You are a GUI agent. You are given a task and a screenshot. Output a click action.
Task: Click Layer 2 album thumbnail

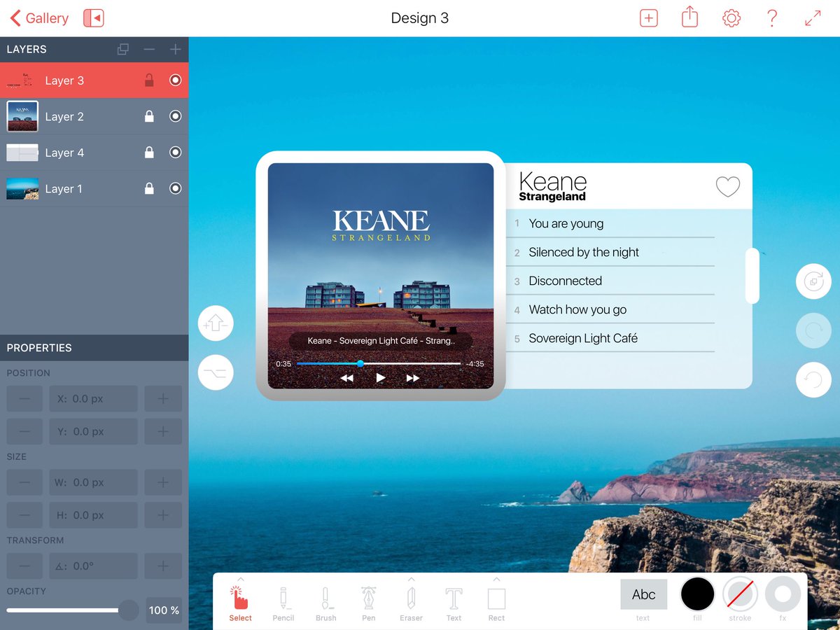point(22,116)
